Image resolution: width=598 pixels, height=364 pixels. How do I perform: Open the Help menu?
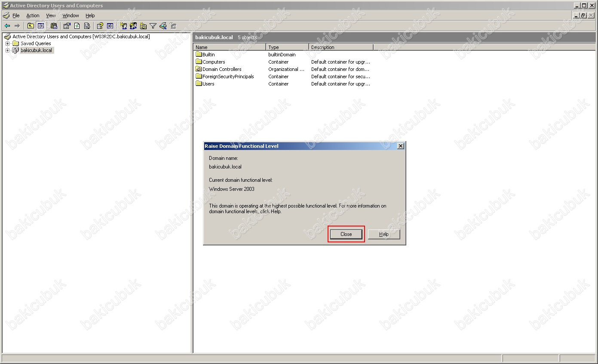tap(90, 15)
